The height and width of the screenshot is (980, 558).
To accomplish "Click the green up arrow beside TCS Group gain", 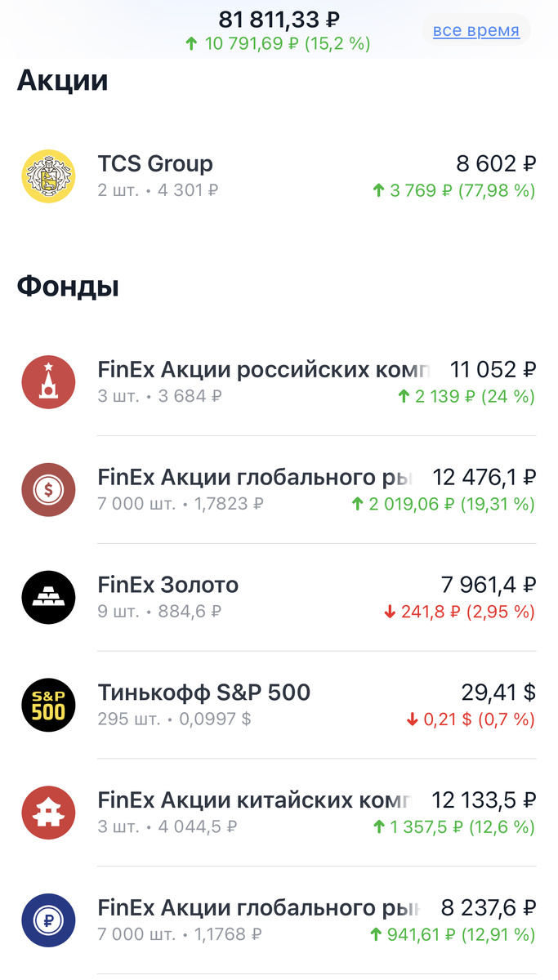I will click(x=377, y=190).
